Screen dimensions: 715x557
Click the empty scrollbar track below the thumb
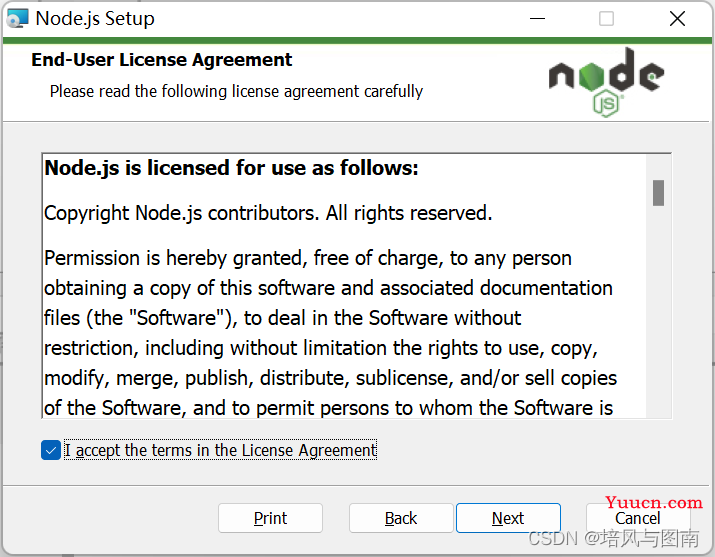tap(658, 320)
